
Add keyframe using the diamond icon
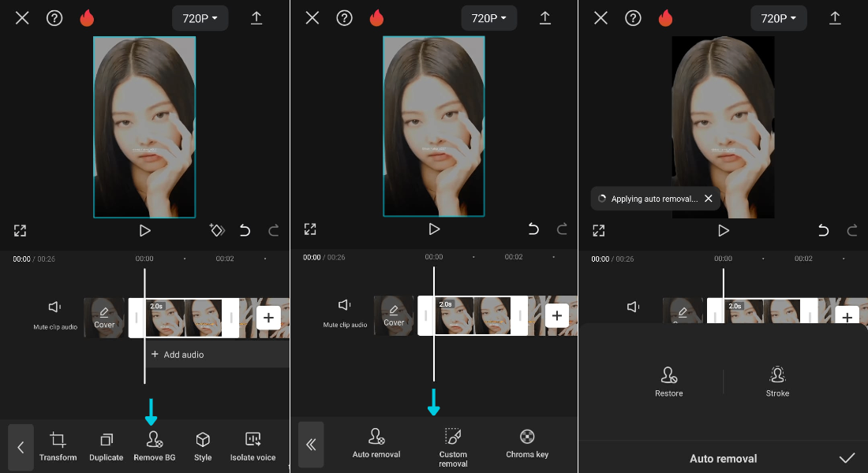tap(217, 230)
